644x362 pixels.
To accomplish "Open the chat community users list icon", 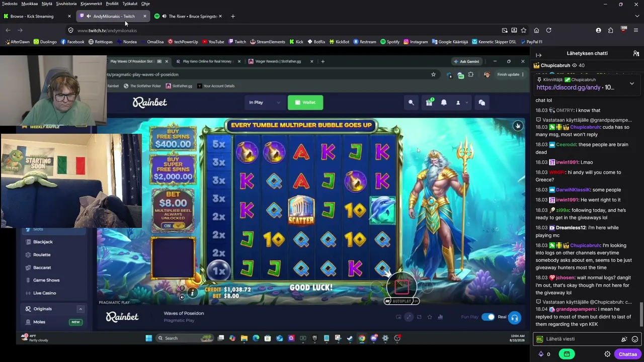I will pos(636,53).
